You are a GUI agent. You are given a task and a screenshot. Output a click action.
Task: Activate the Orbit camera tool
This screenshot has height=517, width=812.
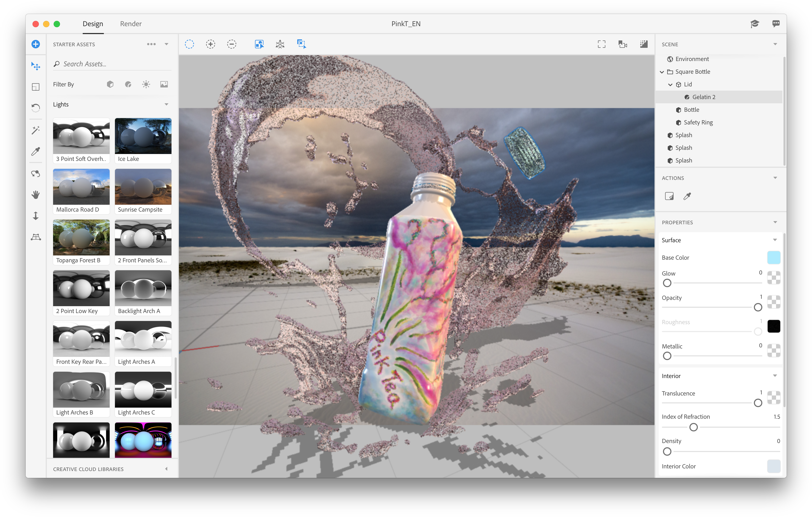click(x=36, y=174)
